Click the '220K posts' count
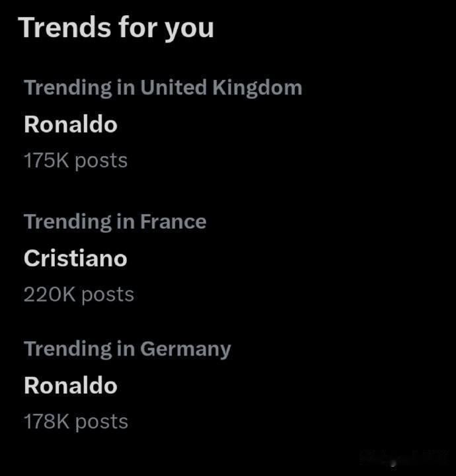 click(x=79, y=294)
